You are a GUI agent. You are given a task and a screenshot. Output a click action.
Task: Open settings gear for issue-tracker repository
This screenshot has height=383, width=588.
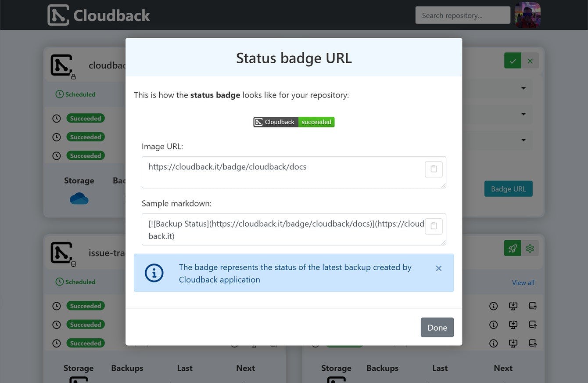coord(530,248)
